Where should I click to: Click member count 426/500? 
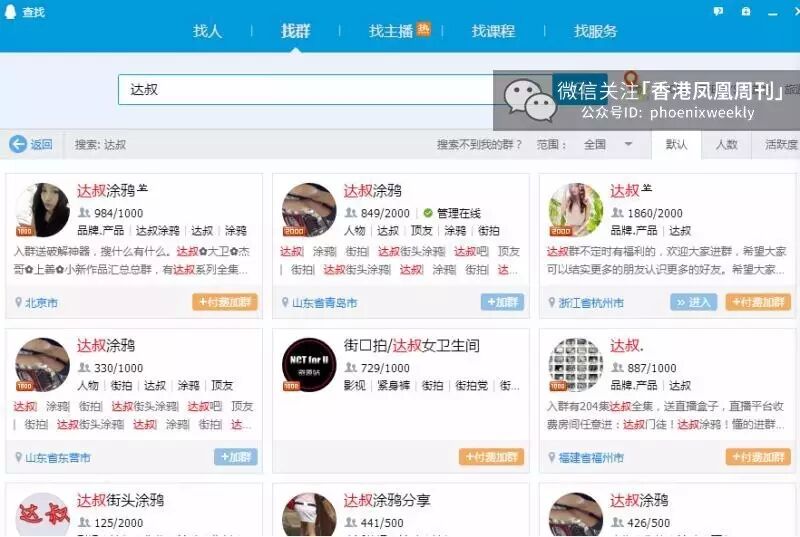click(x=648, y=523)
